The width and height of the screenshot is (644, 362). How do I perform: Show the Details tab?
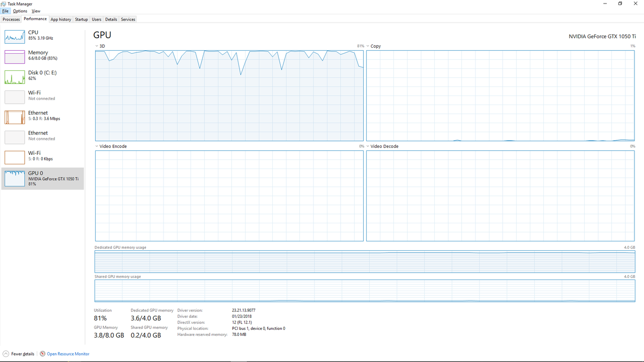(x=111, y=20)
